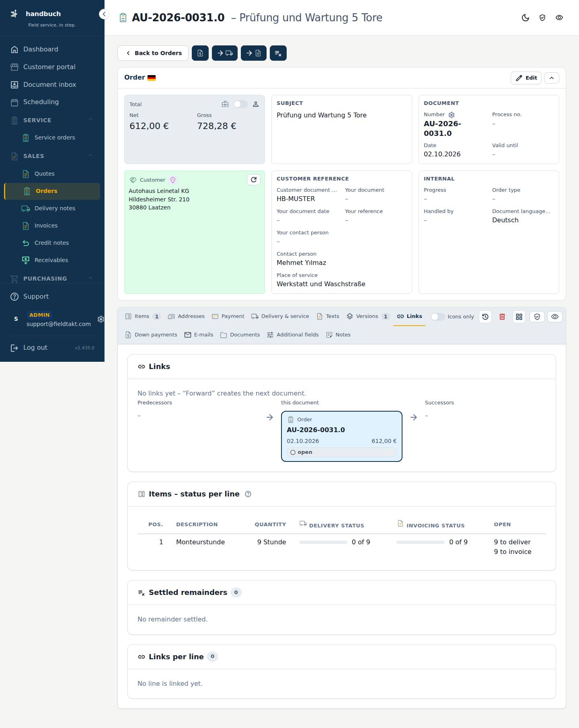This screenshot has height=728, width=579.
Task: Click the shield check icon in header
Action: coord(542,18)
